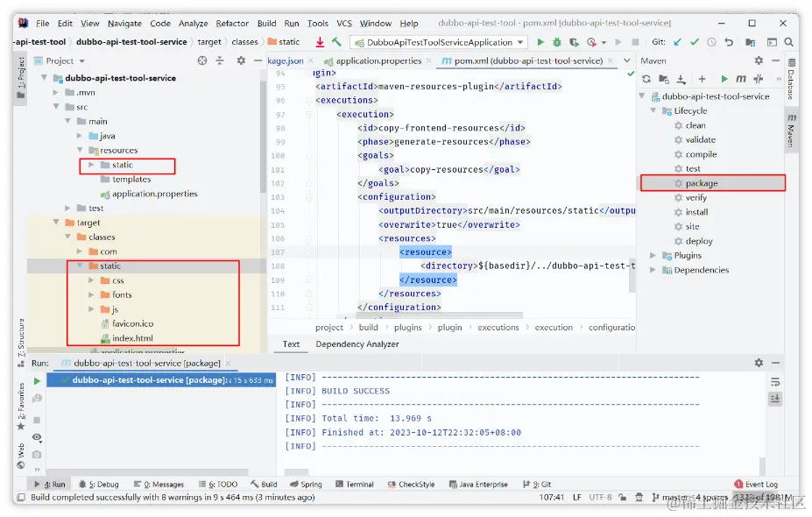Show hidden editor tabs dropdown chevron
Image resolution: width=812 pixels, height=517 pixels.
626,60
